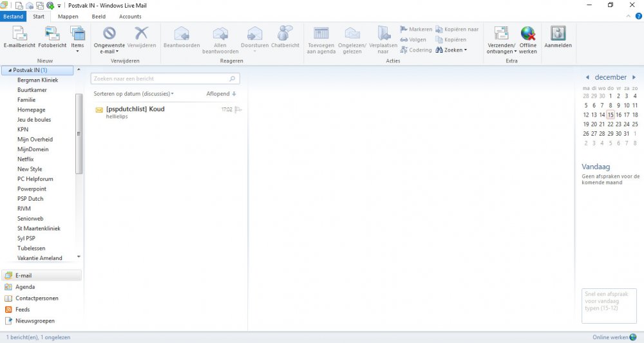Go to next month in calendar
Screen dimensions: 644x343
click(634, 77)
